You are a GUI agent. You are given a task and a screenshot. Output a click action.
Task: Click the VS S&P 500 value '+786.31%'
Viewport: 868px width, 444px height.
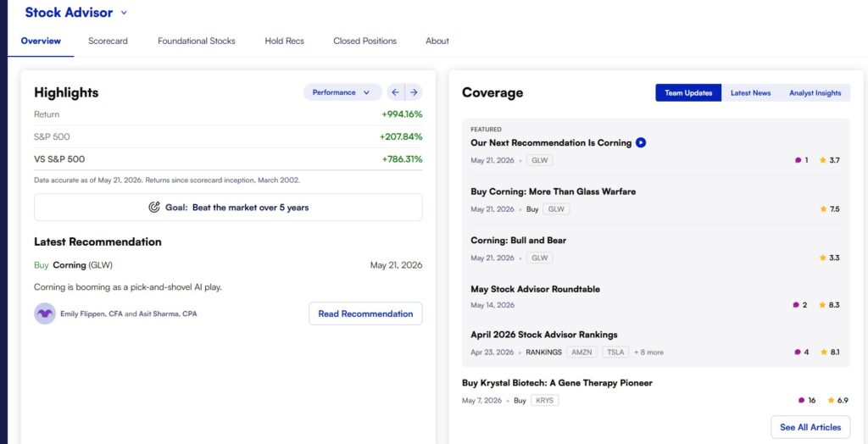tap(403, 159)
